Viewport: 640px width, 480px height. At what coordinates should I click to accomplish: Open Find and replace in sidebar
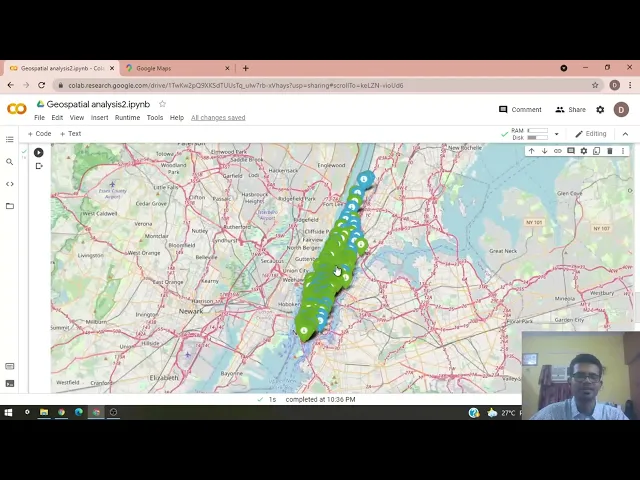tap(10, 162)
